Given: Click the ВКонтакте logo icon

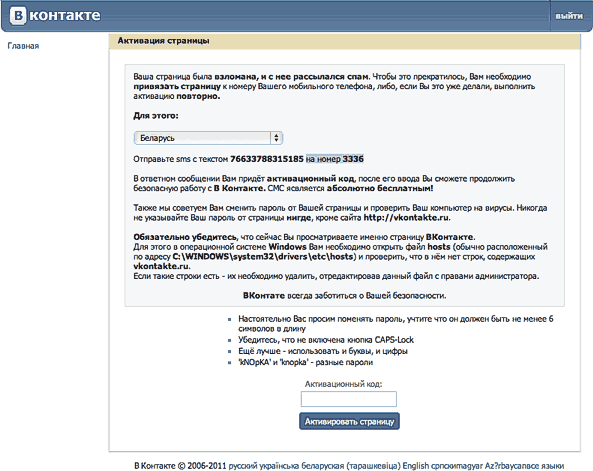Looking at the screenshot, I should (17, 16).
